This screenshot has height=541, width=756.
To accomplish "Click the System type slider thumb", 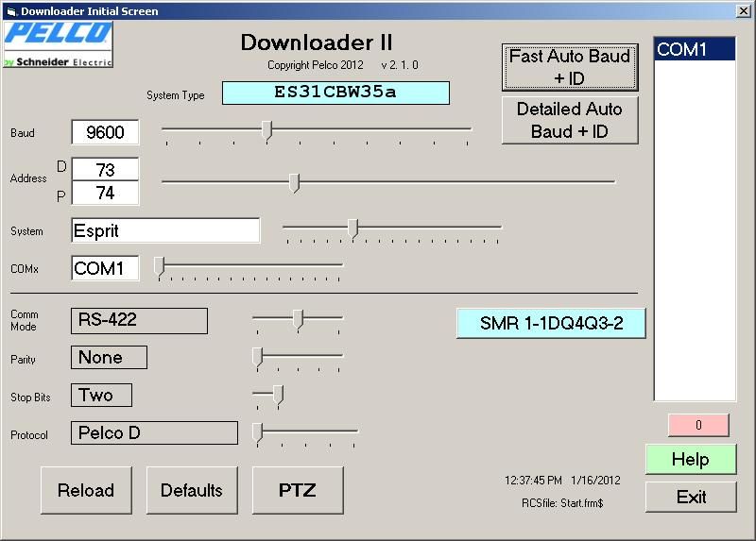I will 352,228.
